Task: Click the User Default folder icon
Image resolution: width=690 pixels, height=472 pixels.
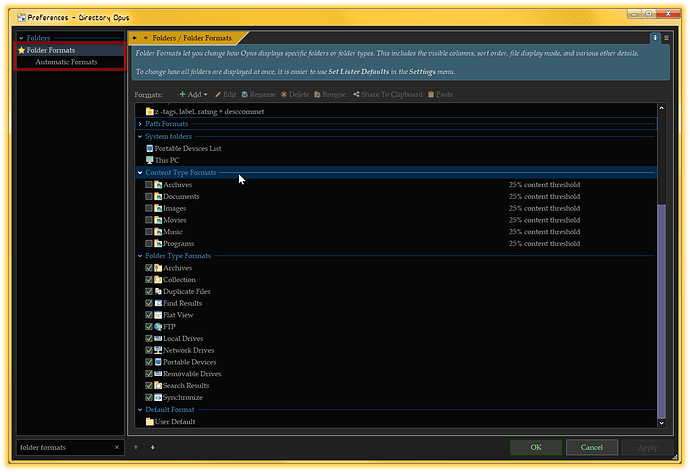Action: tap(150, 422)
